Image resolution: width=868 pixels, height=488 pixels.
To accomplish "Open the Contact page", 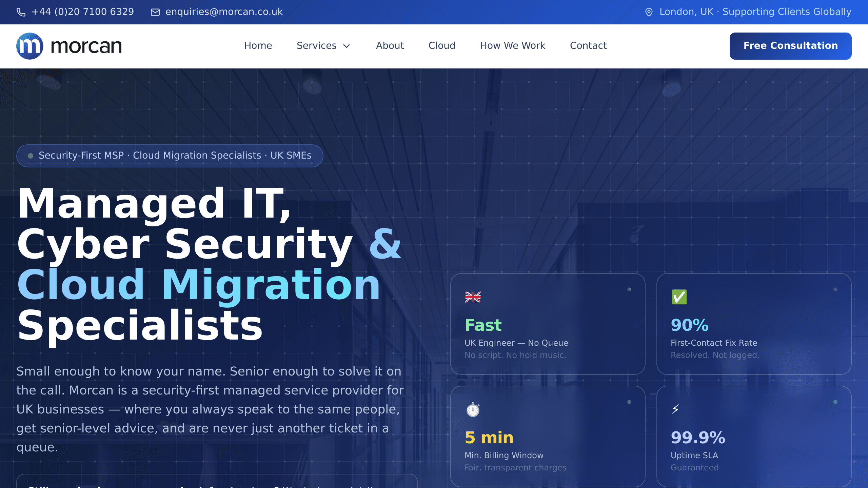I will (x=588, y=46).
